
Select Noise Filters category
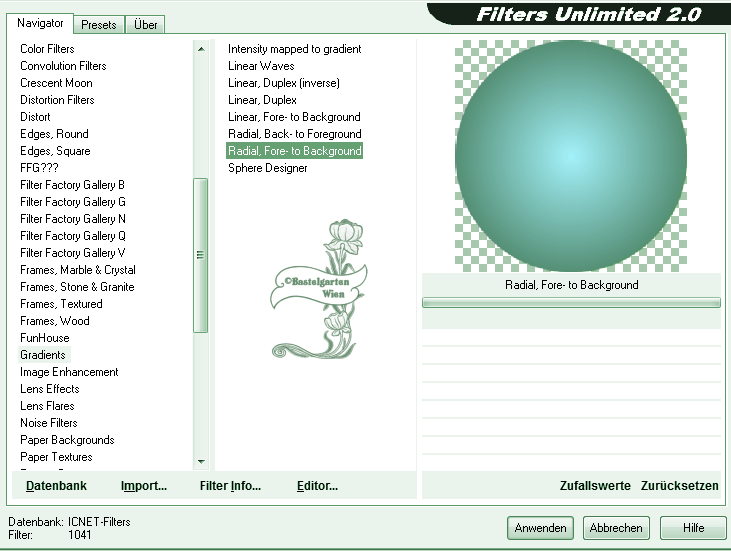pyautogui.click(x=48, y=423)
